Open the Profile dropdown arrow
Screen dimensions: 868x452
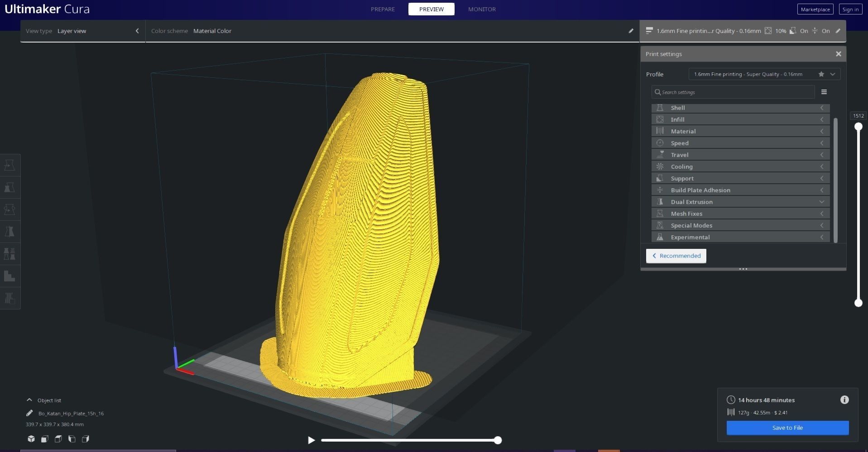coord(833,74)
